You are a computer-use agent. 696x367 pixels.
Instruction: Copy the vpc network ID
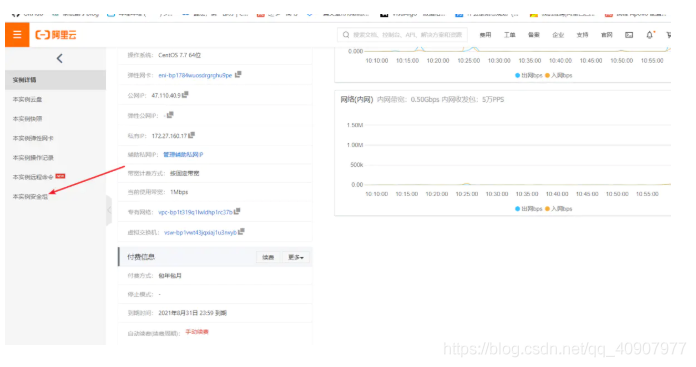coord(237,211)
